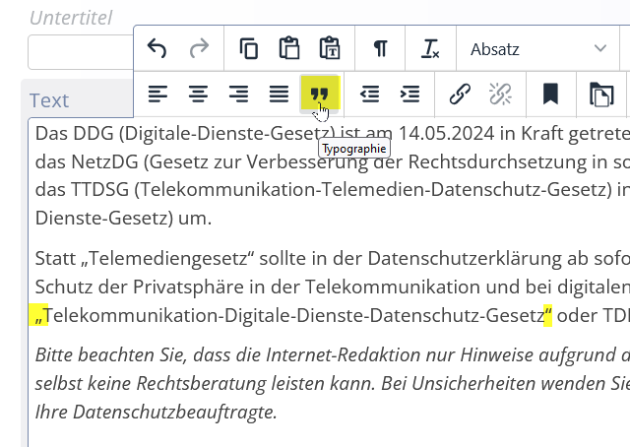This screenshot has height=447, width=630.
Task: Insert a hyperlink
Action: [x=460, y=94]
